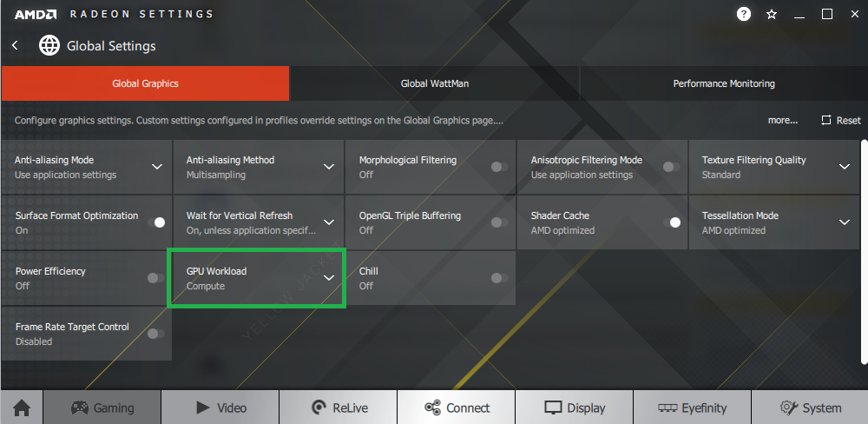Click the 'Compute' value text
This screenshot has height=424, width=868.
point(206,287)
